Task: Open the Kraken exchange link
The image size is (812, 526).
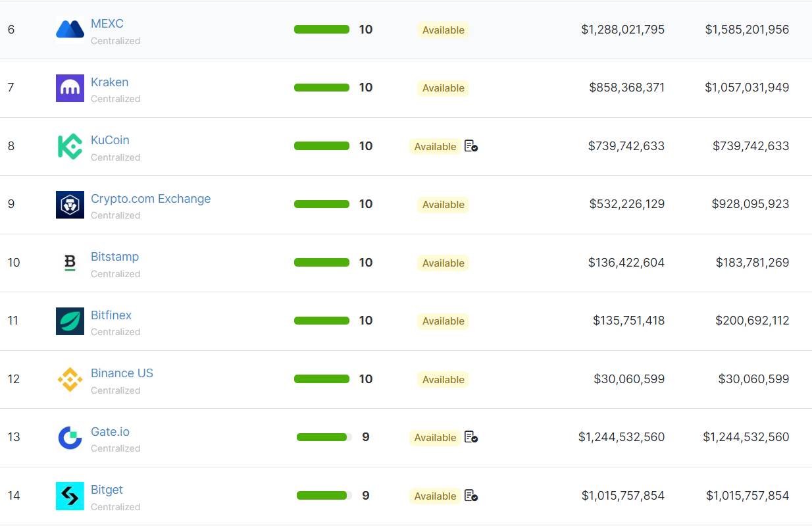Action: (109, 82)
